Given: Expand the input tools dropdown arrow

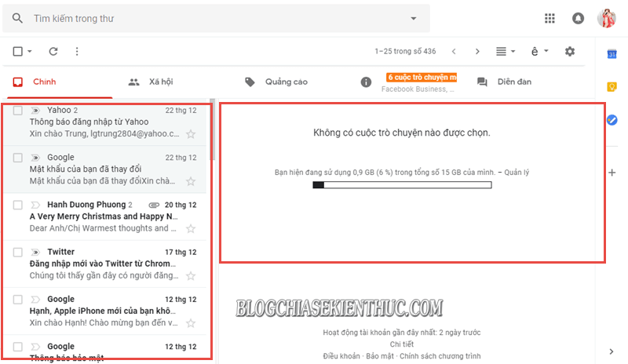Looking at the screenshot, I should pyautogui.click(x=546, y=51).
